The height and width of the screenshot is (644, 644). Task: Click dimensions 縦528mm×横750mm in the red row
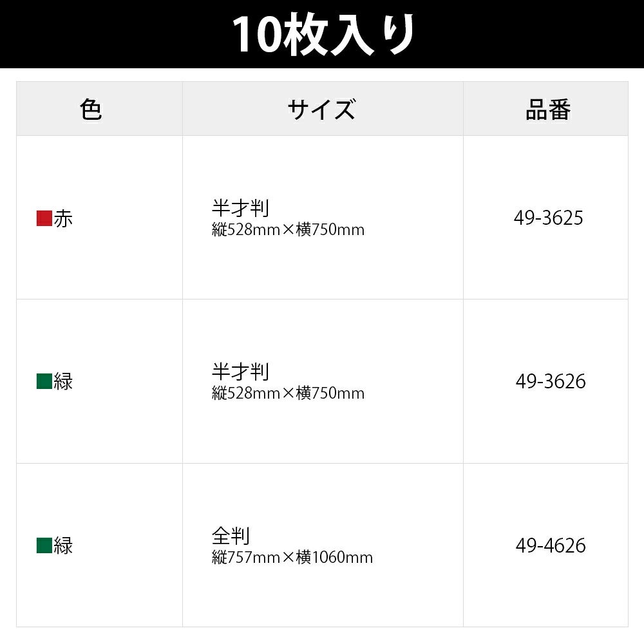tap(288, 230)
